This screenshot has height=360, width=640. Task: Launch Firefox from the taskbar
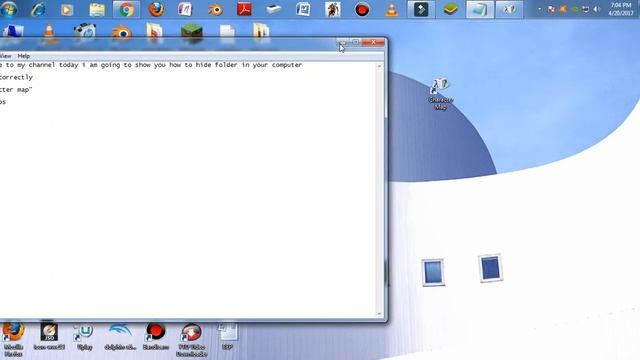[x=156, y=9]
